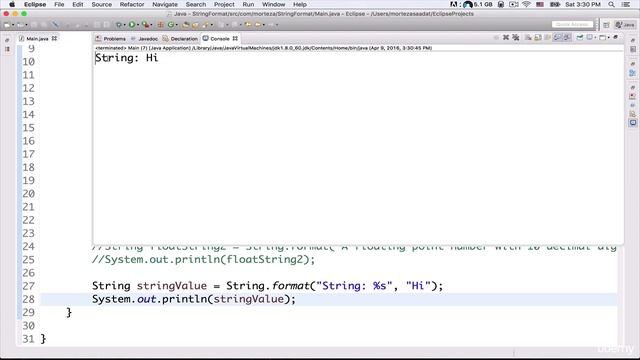
Task: Open the New Java Class dropdown arrow
Action: [x=176, y=25]
